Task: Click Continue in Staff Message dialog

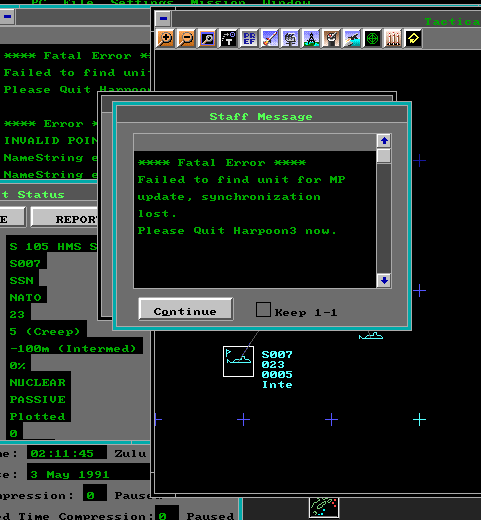Action: point(186,309)
